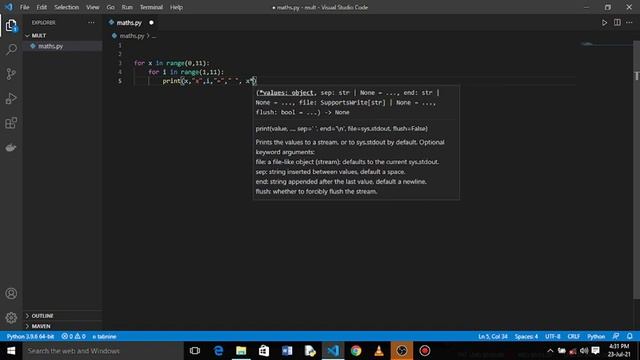Close maths.py tab via unsaved dot
The width and height of the screenshot is (640, 360).
pos(151,23)
